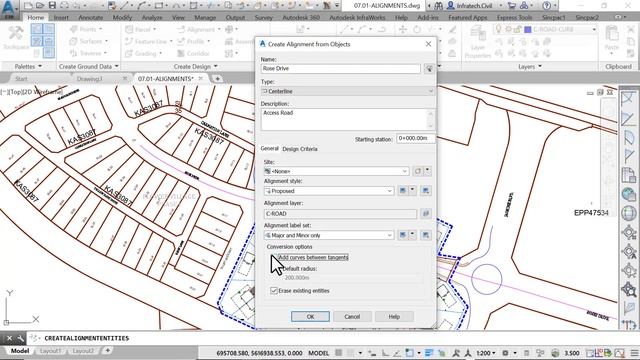Close the command line with X icon
The width and height of the screenshot is (640, 360).
tap(9, 338)
